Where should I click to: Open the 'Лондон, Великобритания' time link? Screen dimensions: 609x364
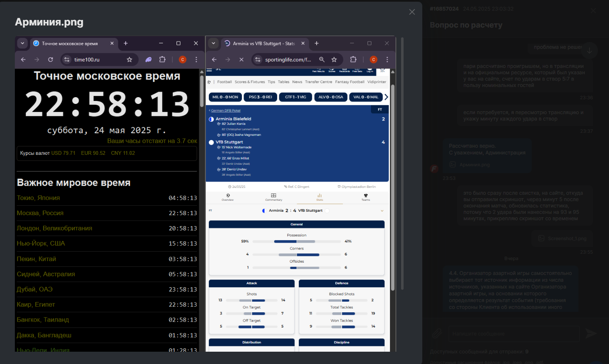coord(54,228)
